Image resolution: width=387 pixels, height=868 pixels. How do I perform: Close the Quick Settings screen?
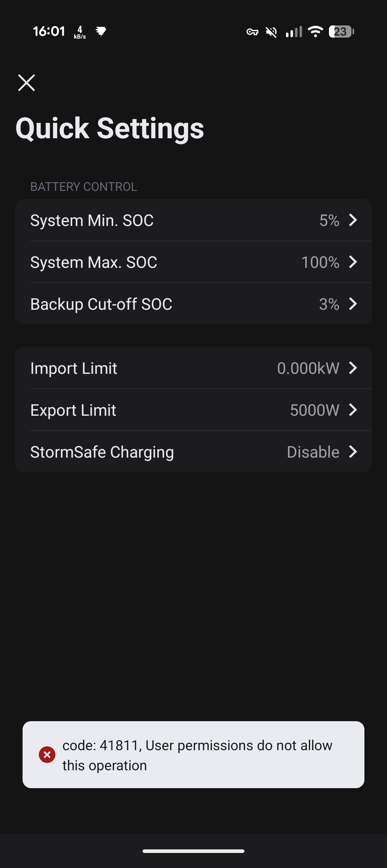[x=27, y=83]
